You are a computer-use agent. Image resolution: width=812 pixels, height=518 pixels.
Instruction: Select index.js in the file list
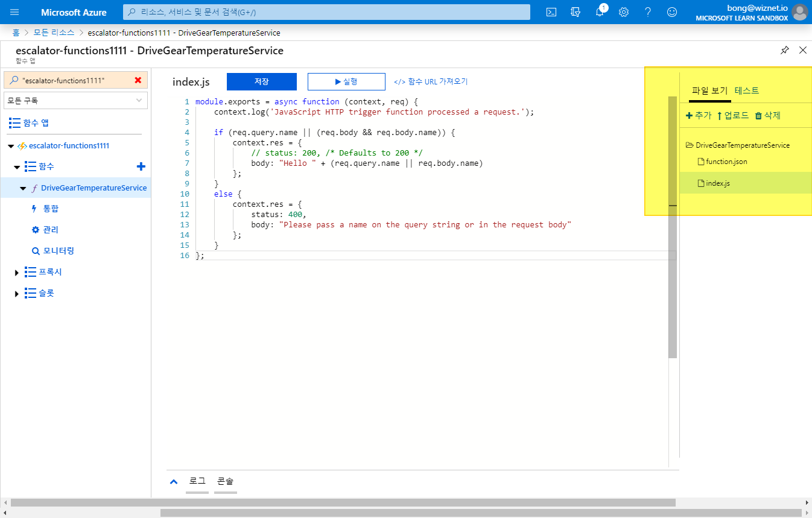[x=746, y=183]
